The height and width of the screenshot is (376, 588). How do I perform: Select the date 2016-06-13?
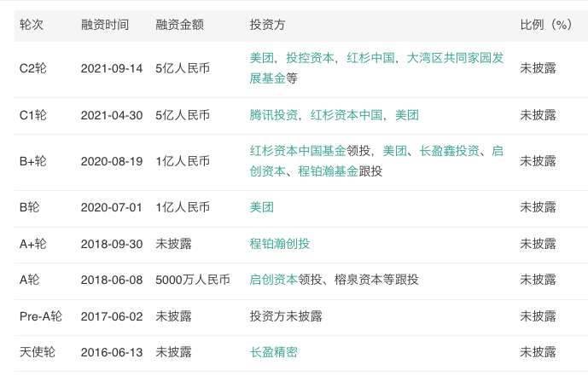[x=112, y=352]
